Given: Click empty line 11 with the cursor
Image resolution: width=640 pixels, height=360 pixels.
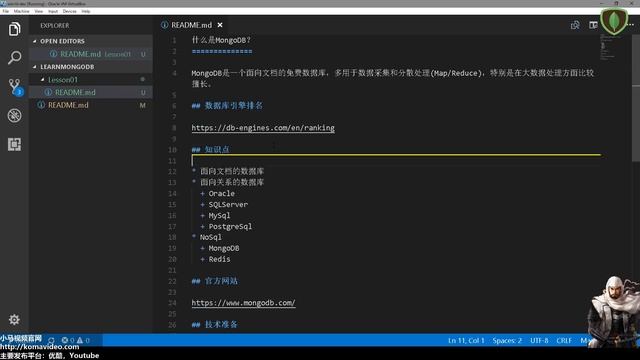Looking at the screenshot, I should pos(396,160).
